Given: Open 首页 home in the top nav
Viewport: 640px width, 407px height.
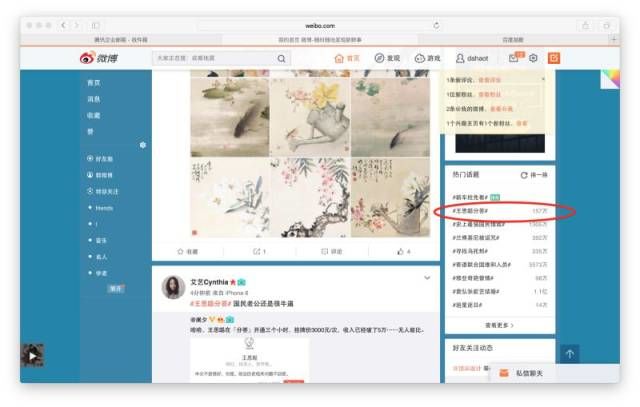Looking at the screenshot, I should point(347,58).
